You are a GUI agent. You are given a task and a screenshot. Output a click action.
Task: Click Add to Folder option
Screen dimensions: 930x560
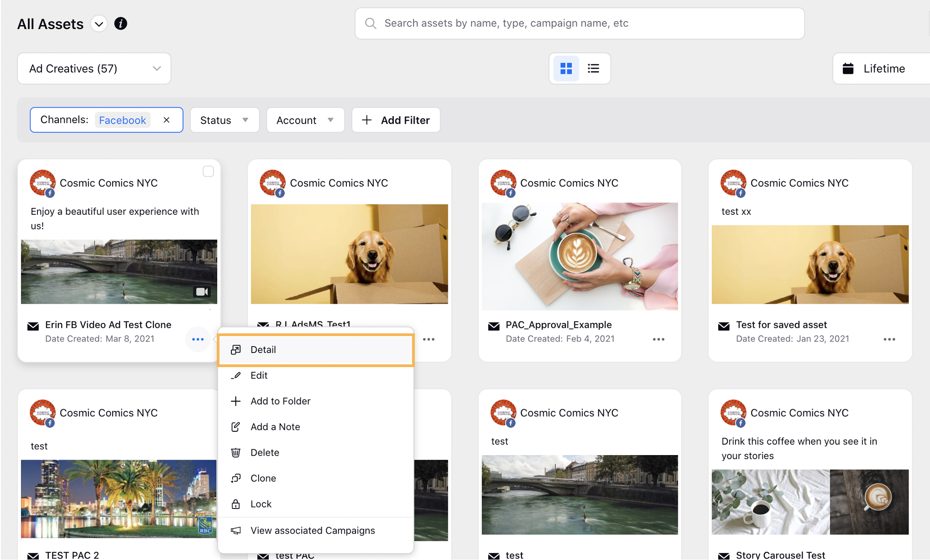(280, 401)
